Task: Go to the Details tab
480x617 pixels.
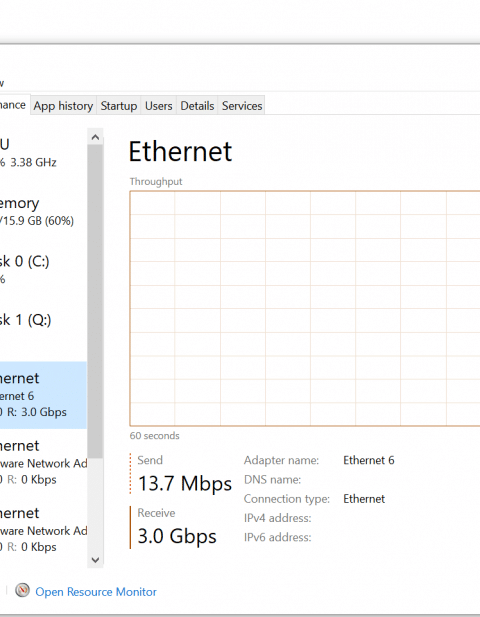Action: click(x=197, y=105)
